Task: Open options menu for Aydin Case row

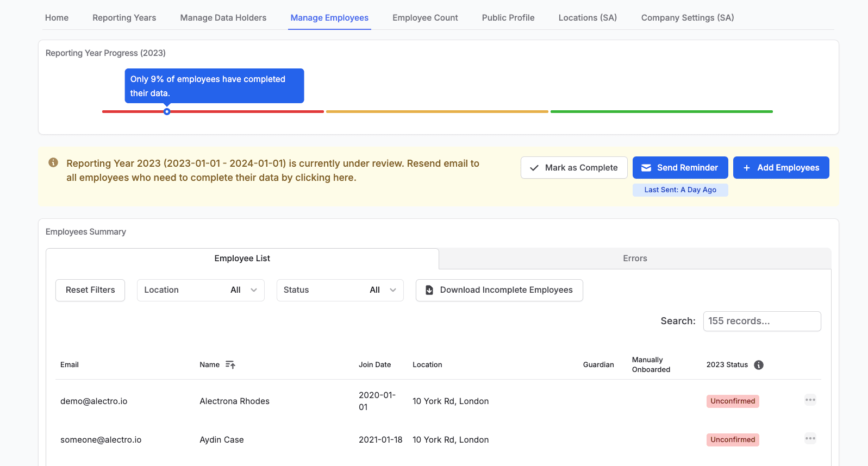Action: pos(810,439)
